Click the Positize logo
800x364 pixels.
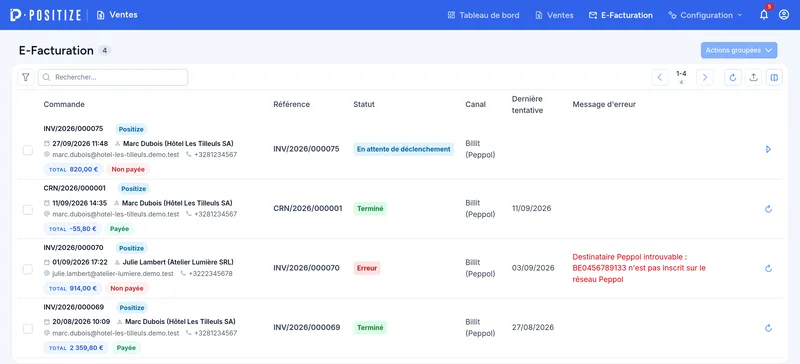coord(45,15)
